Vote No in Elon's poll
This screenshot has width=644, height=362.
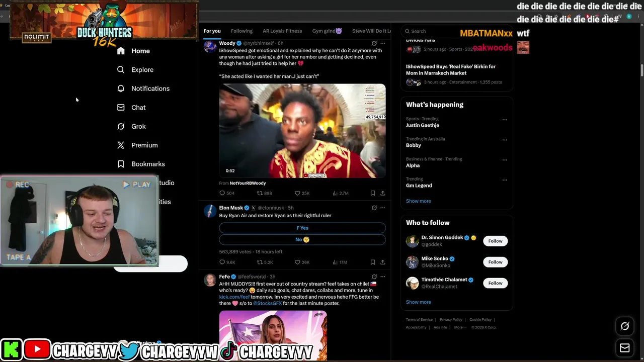[302, 240]
